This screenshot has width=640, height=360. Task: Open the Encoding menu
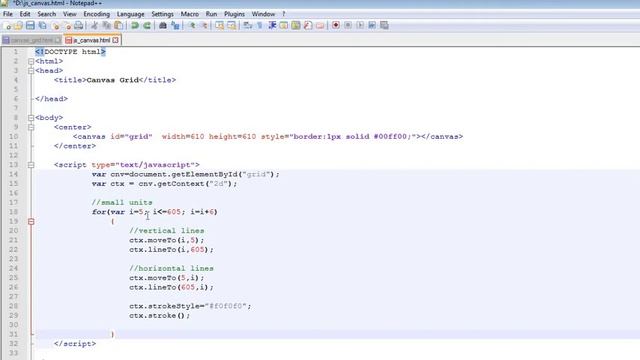pos(97,14)
